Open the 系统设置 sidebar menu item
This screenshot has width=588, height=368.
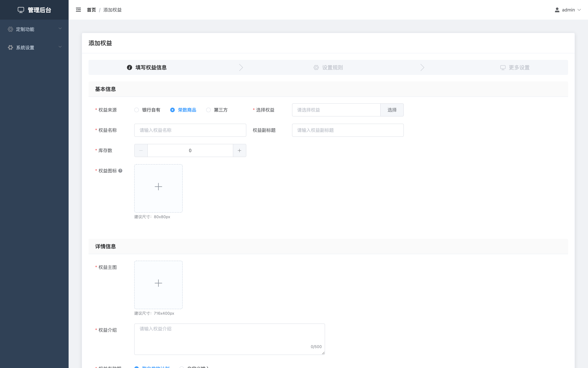pos(34,47)
